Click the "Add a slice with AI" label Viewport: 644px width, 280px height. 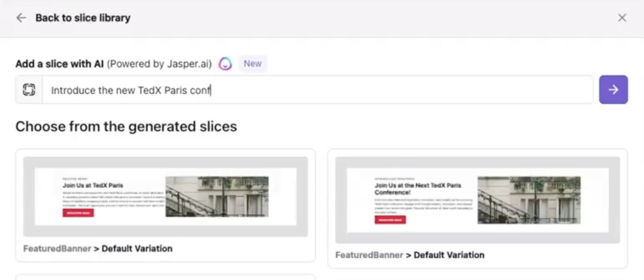click(x=60, y=64)
